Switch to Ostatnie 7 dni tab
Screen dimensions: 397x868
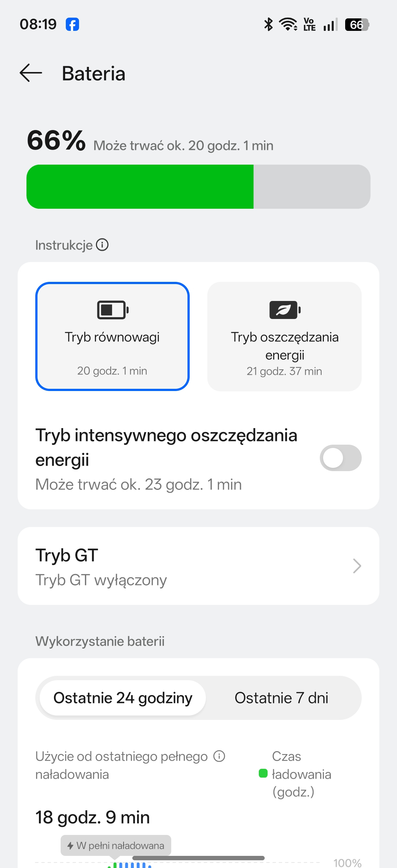tap(281, 698)
